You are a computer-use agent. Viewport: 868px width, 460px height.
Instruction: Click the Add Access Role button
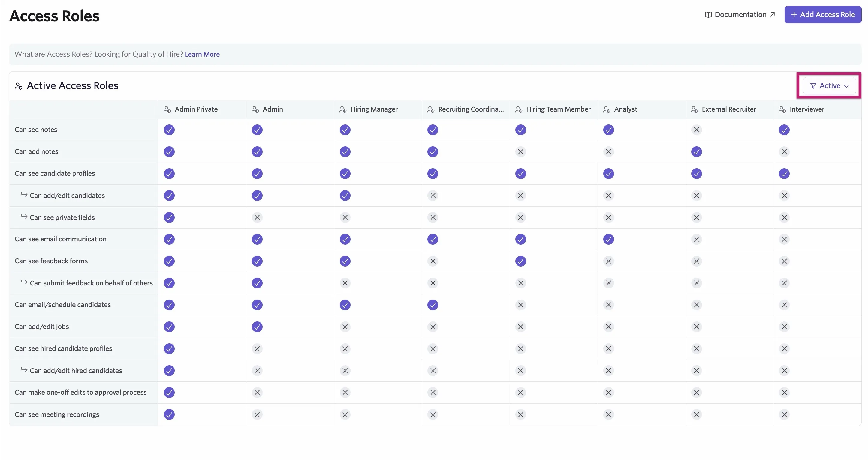coord(822,14)
